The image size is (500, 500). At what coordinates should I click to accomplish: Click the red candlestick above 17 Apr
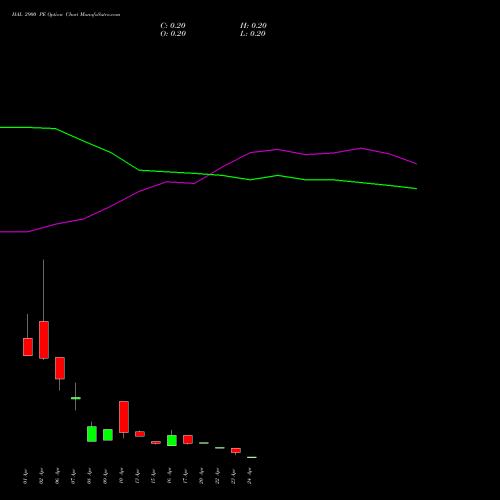coord(188,439)
